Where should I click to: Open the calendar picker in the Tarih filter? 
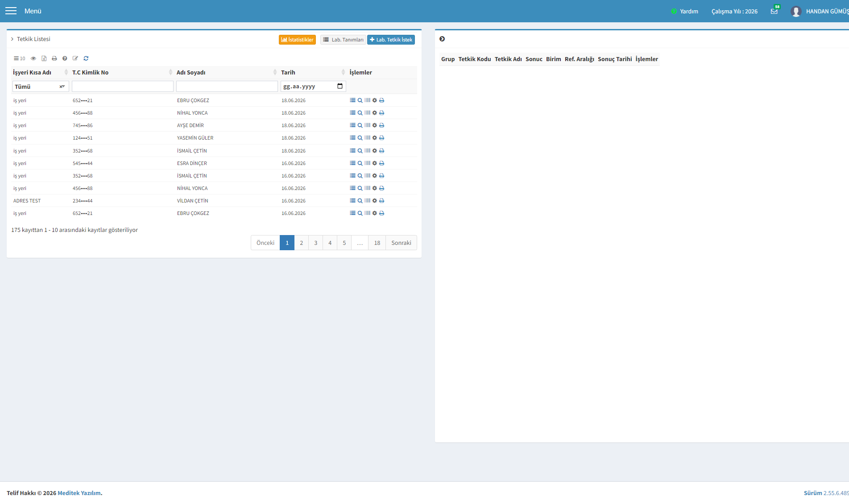[340, 86]
